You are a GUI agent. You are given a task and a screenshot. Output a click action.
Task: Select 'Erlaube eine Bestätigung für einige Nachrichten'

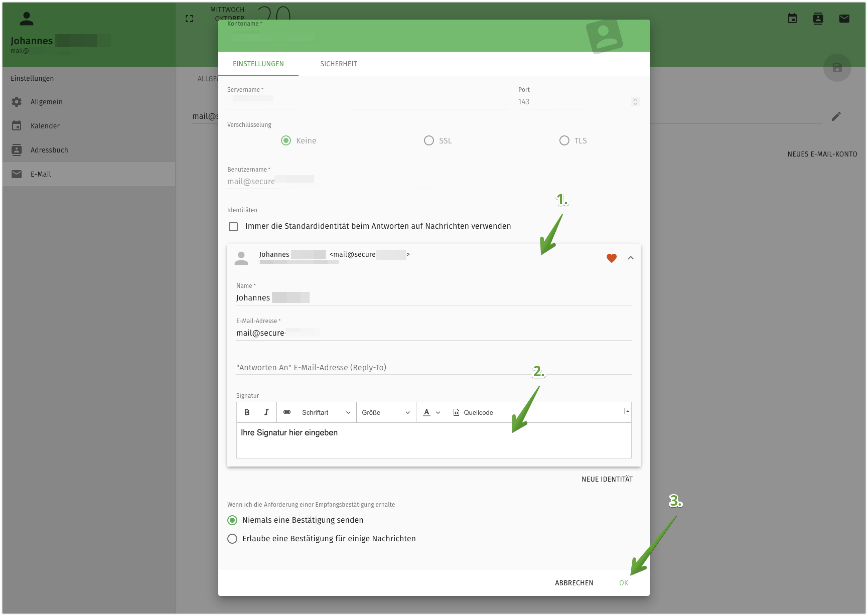tap(232, 538)
